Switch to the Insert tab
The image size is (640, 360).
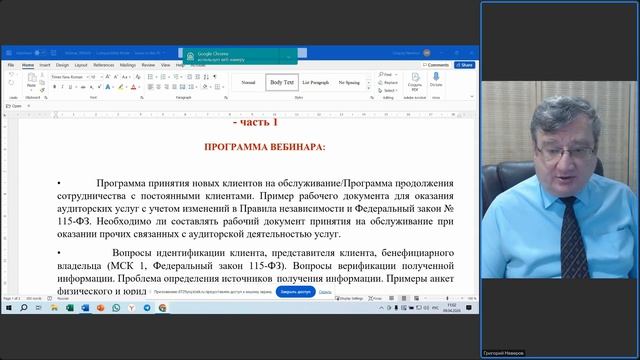click(x=44, y=65)
